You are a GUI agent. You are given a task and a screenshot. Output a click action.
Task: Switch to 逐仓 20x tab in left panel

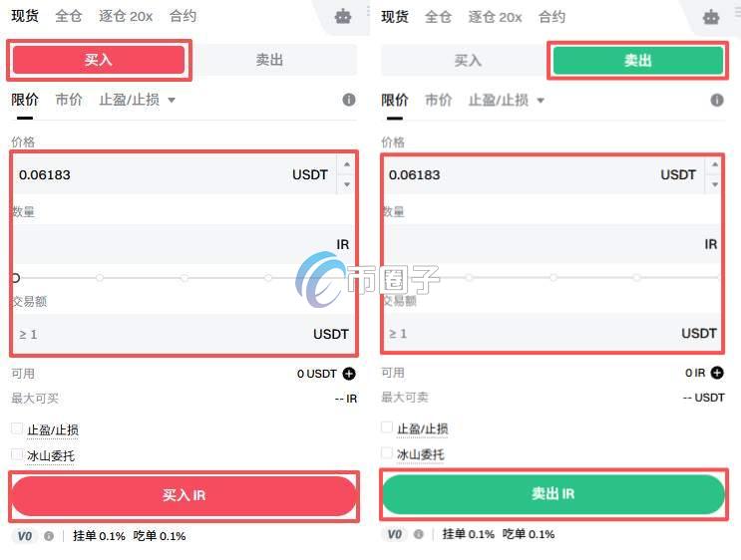pos(126,17)
